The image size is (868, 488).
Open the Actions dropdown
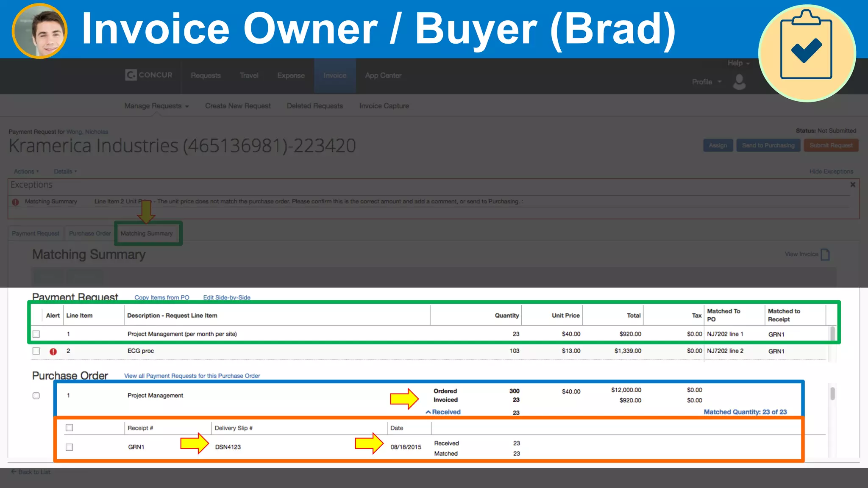(x=26, y=172)
